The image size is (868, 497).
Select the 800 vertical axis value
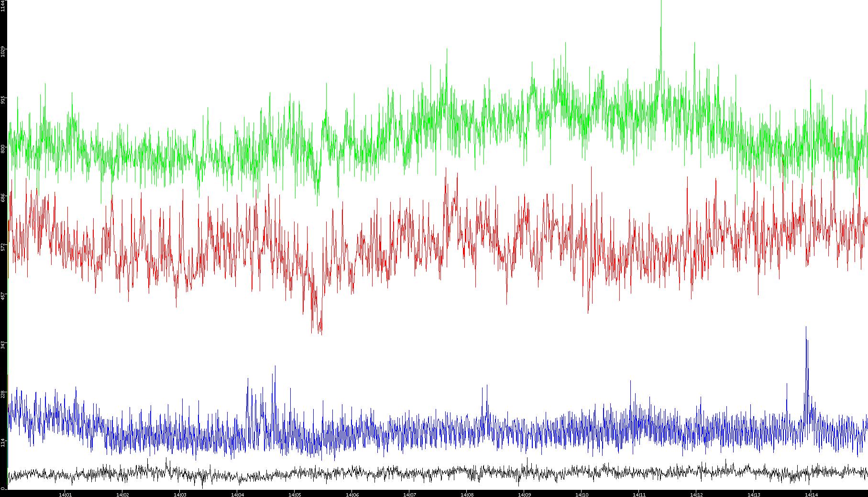tap(3, 149)
